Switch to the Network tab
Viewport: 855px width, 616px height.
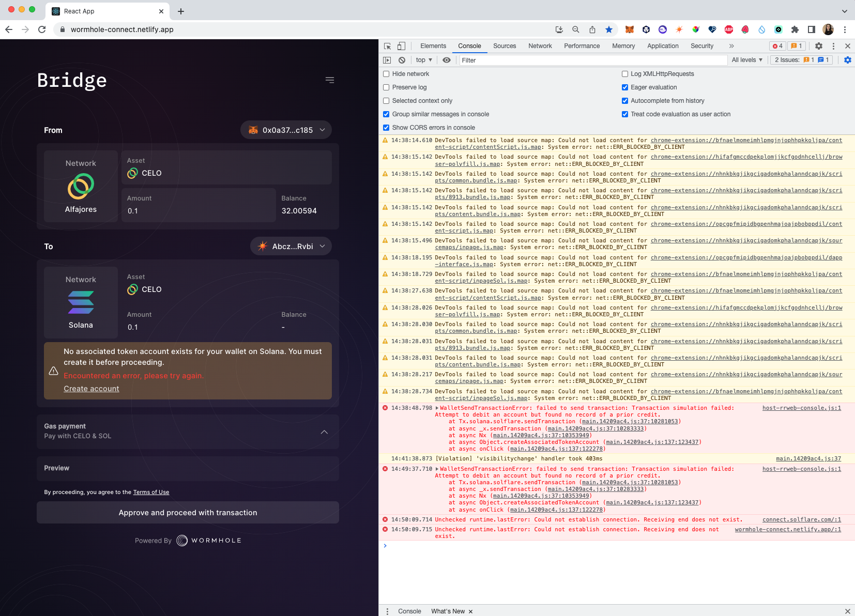540,46
